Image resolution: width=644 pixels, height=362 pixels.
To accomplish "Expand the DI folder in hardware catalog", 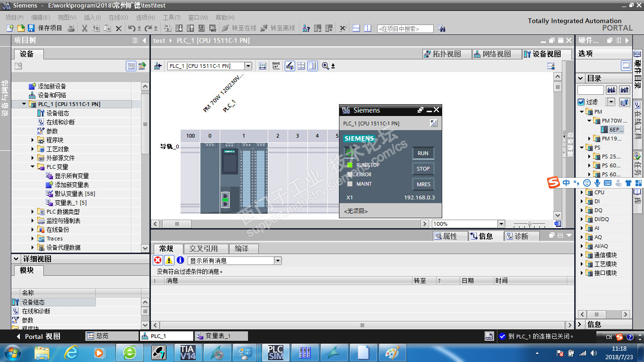I will coord(582,201).
